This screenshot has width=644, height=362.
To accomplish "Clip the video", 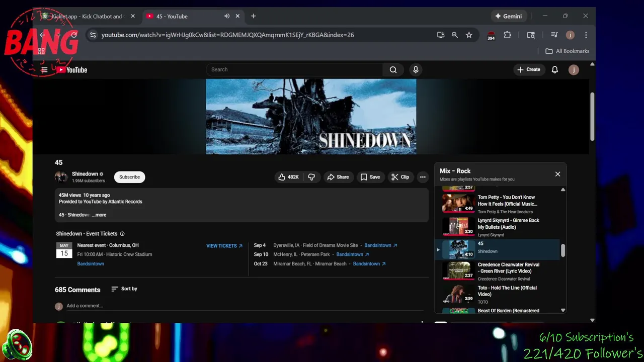I will click(x=400, y=177).
